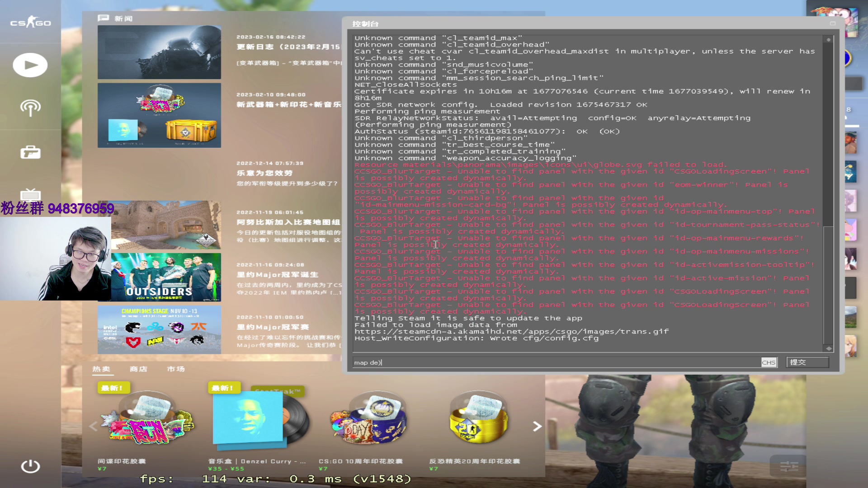Go to next store items with right arrow
868x488 pixels.
coord(537,426)
